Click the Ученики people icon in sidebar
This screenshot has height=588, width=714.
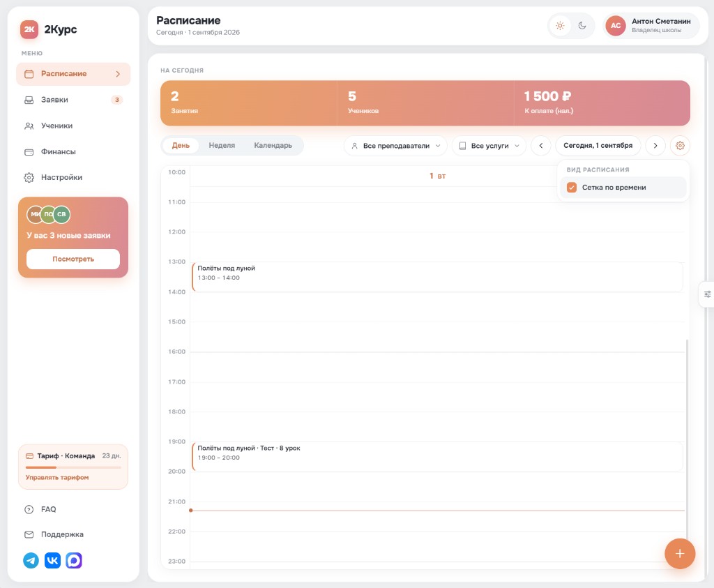tap(29, 126)
